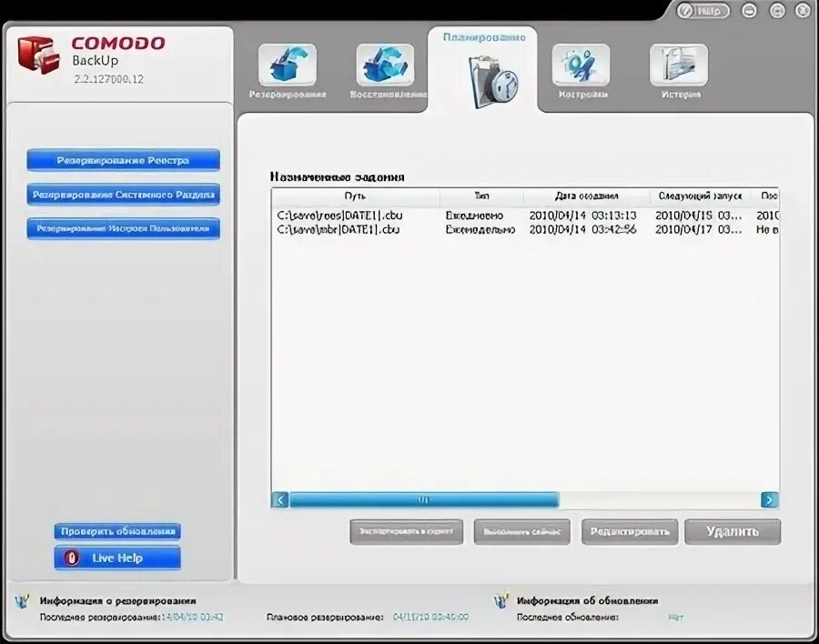Start Резервирование Системного Раздела backup
This screenshot has width=819, height=644.
123,194
